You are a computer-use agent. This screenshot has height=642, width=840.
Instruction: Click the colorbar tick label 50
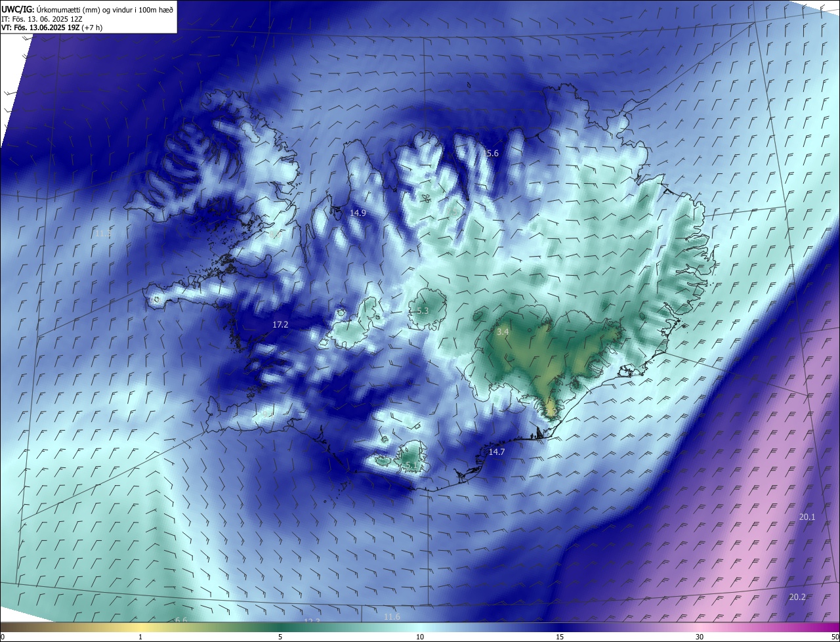point(835,637)
